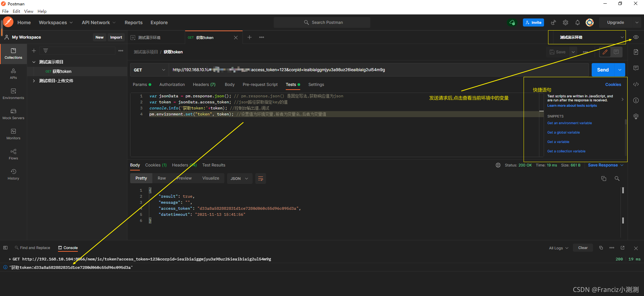This screenshot has width=644, height=296.
Task: Open the Save dropdown arrow
Action: pos(574,52)
